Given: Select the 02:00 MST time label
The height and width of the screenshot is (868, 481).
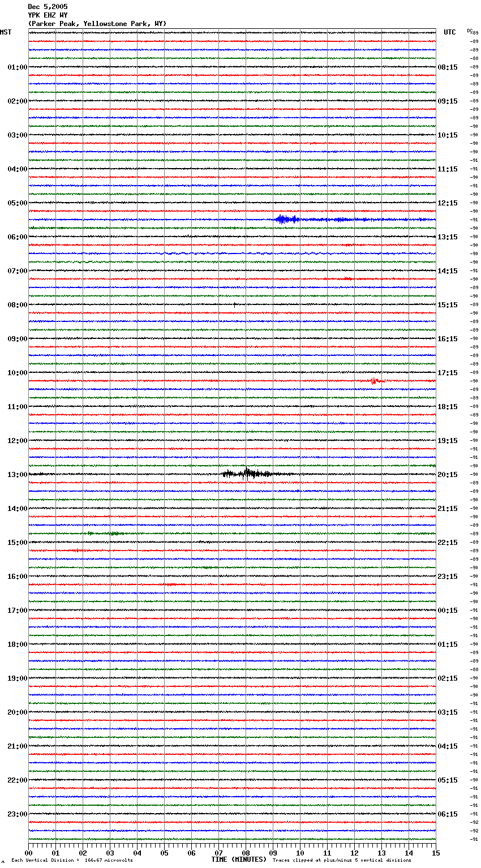Looking at the screenshot, I should 18,101.
